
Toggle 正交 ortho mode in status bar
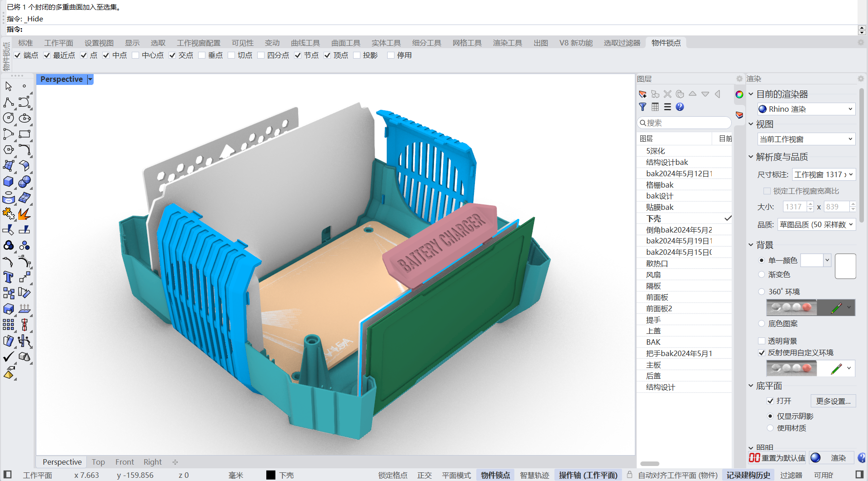[x=424, y=475]
